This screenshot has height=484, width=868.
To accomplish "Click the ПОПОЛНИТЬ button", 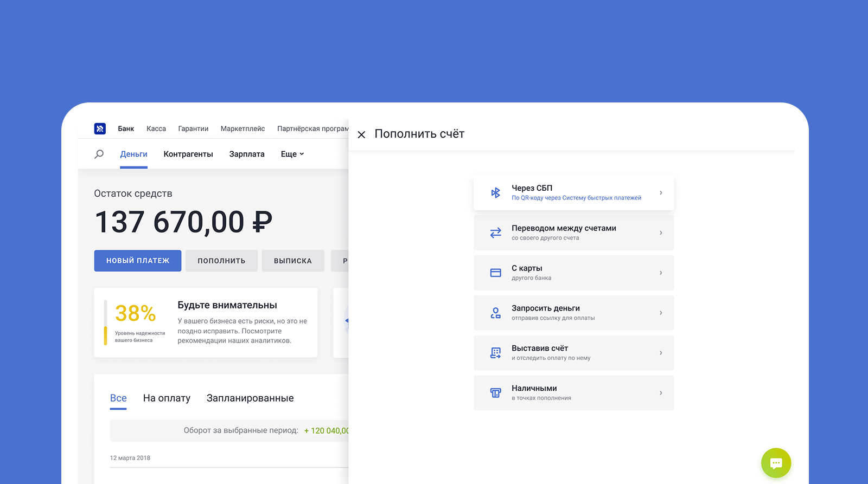I will 221,261.
